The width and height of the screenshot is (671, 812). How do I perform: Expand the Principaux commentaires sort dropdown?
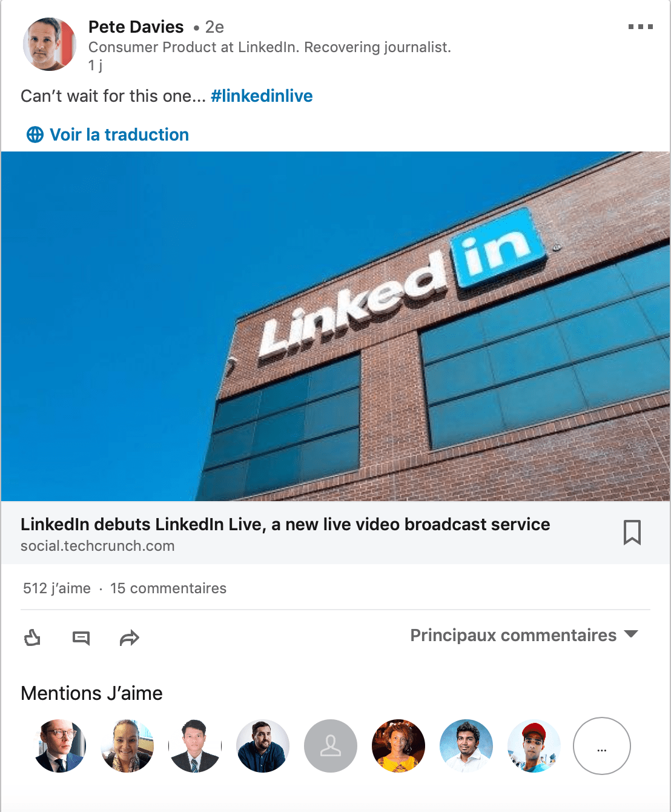tap(524, 635)
